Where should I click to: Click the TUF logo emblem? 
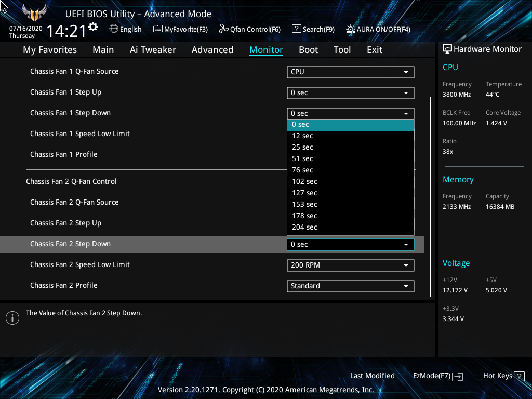34,13
